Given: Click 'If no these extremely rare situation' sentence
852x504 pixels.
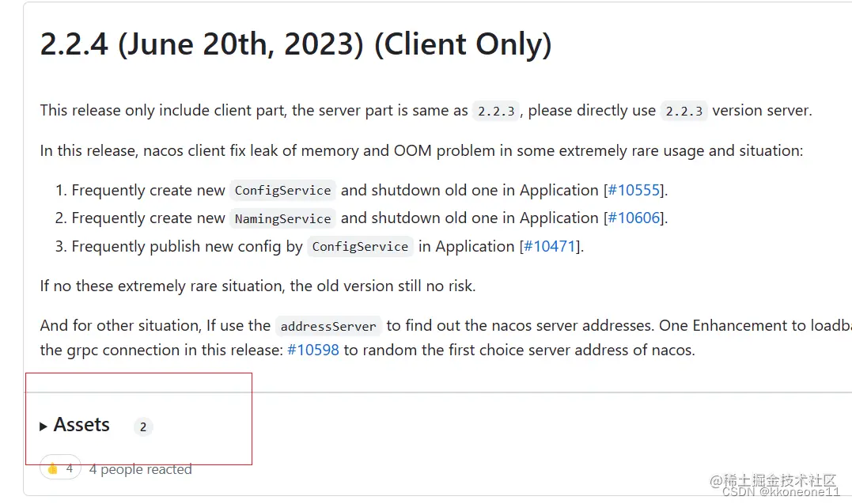Looking at the screenshot, I should click(258, 286).
